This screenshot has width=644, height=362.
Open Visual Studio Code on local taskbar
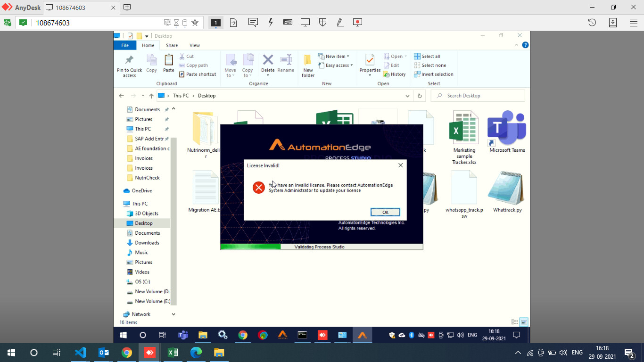click(x=81, y=353)
